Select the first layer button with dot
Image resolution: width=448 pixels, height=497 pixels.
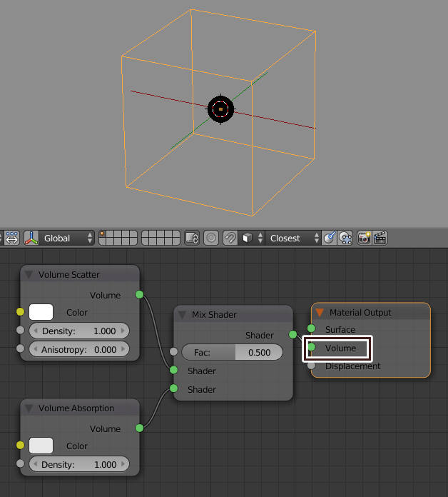102,234
